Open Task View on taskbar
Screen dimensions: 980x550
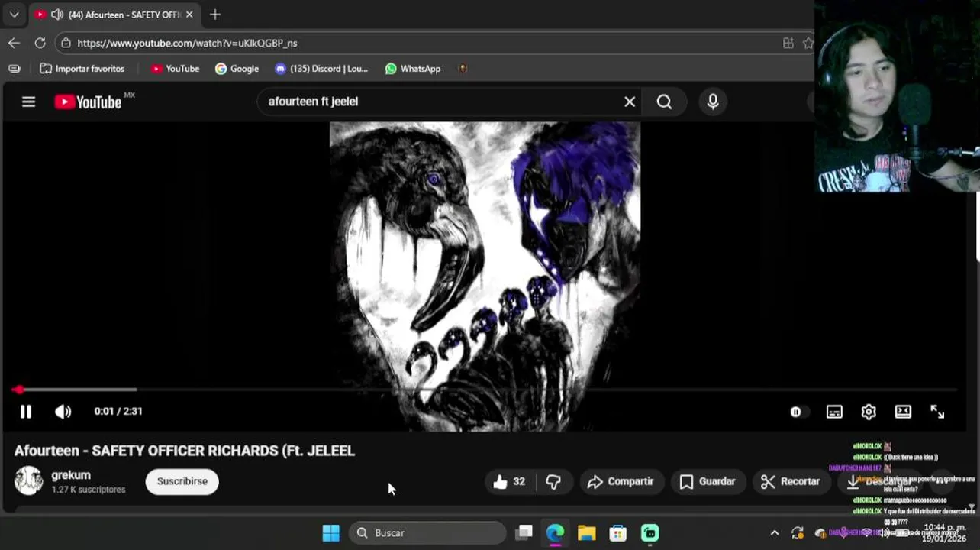[524, 533]
